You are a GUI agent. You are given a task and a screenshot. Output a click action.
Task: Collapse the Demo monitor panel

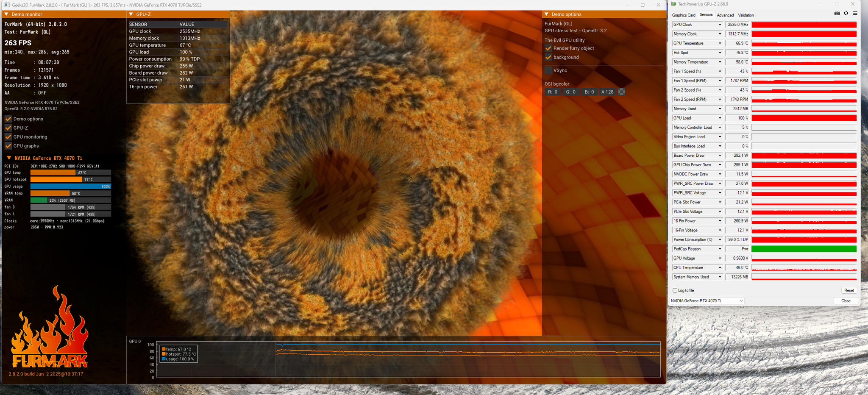[x=6, y=14]
